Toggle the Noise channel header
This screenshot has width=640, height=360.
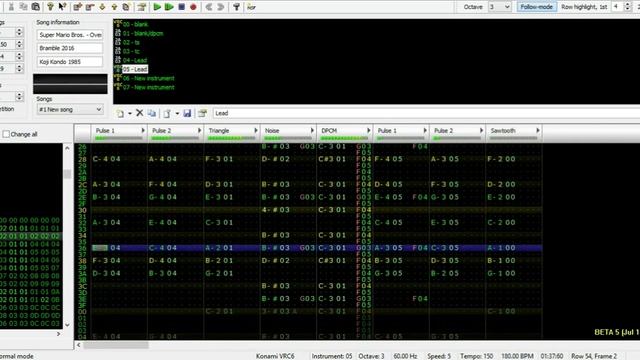(288, 133)
